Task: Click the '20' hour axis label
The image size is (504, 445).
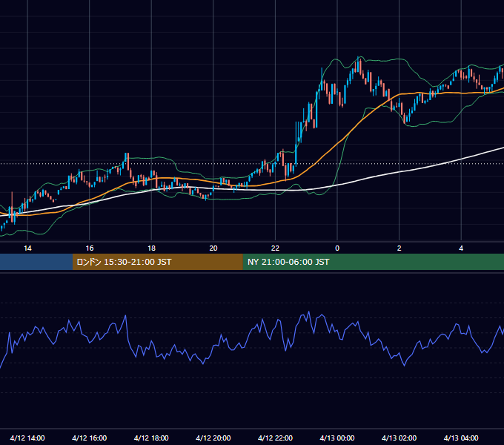Action: click(213, 248)
